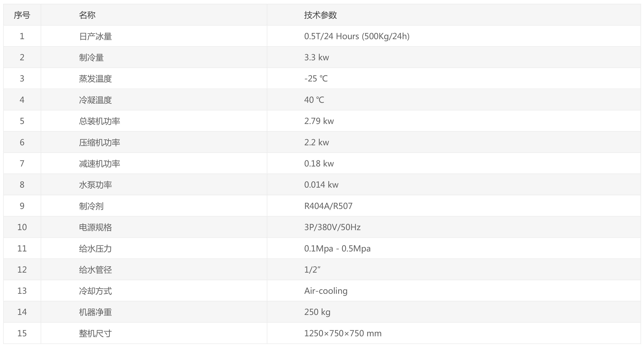Image resolution: width=644 pixels, height=350 pixels.
Task: Select the 机器净重 name cell
Action: point(95,312)
